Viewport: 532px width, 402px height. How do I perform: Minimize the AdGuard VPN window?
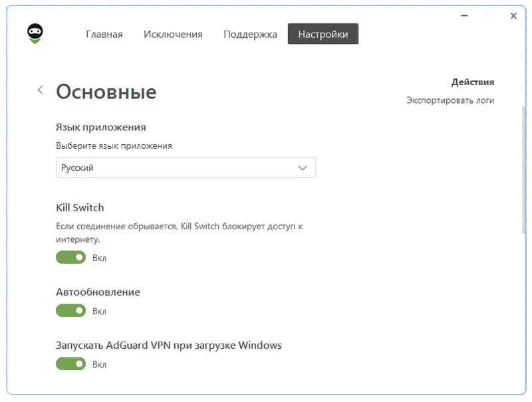(464, 16)
